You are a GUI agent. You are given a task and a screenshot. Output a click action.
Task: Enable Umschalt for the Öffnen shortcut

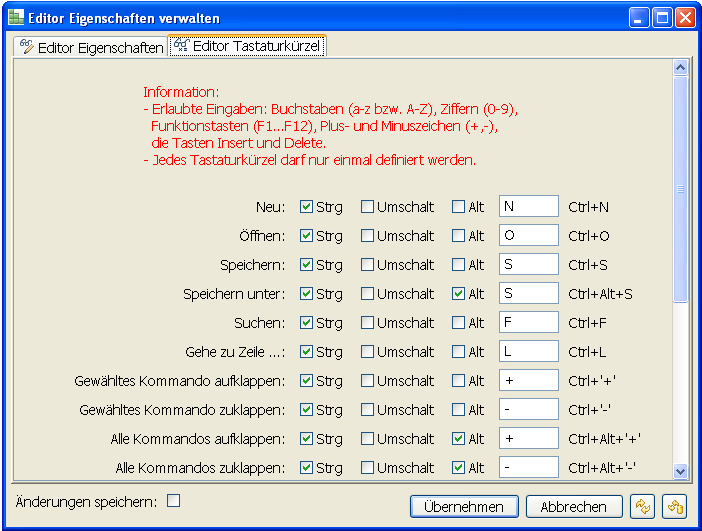[x=368, y=236]
